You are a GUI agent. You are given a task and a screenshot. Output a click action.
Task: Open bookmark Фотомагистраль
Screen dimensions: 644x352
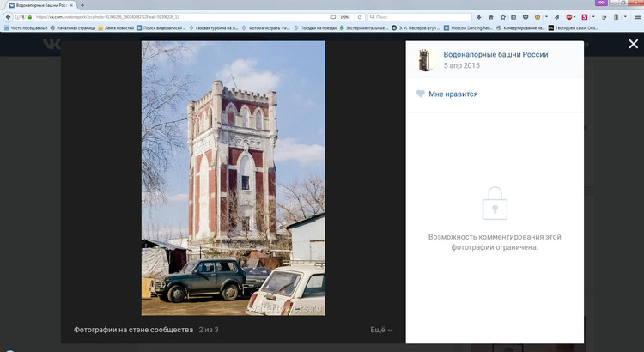265,28
